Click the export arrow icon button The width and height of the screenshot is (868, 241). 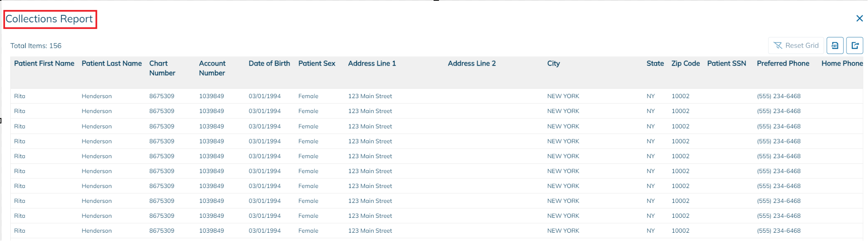pos(854,46)
